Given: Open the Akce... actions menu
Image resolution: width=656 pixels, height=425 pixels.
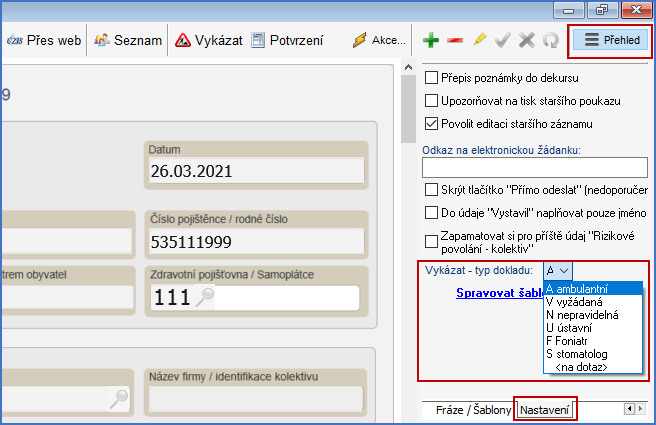Looking at the screenshot, I should 379,40.
